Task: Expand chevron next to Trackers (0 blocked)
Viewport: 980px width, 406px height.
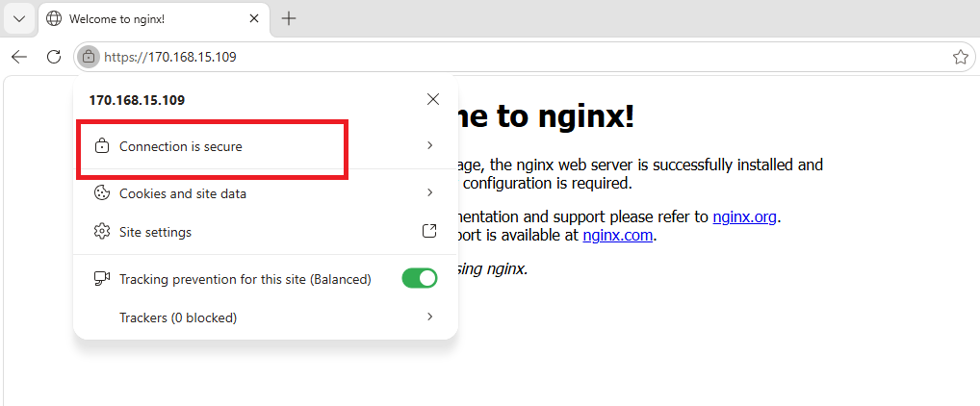Action: pos(430,317)
